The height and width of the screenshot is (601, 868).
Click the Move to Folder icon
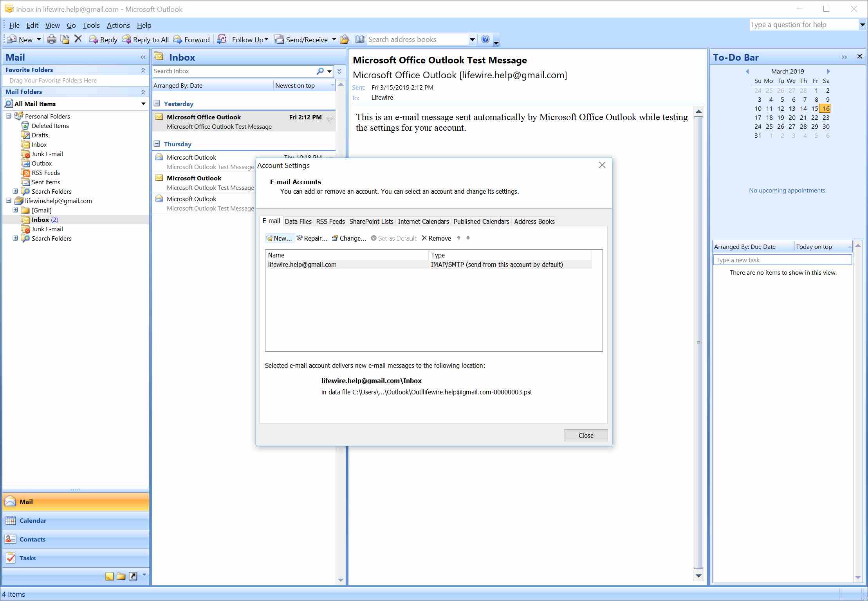click(x=65, y=39)
